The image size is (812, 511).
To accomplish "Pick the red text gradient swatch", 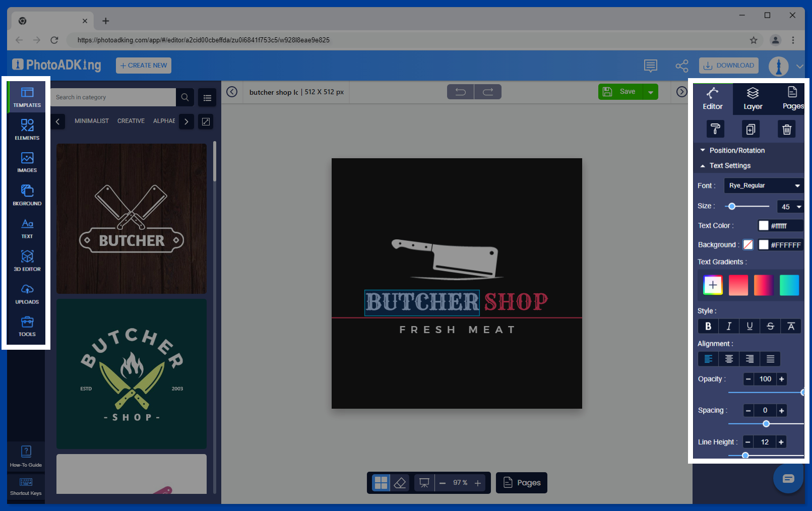I will (738, 285).
